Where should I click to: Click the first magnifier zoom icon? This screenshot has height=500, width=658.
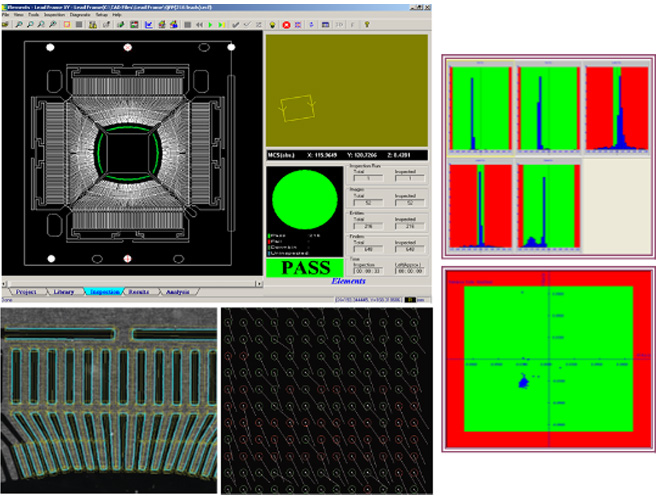click(x=19, y=25)
